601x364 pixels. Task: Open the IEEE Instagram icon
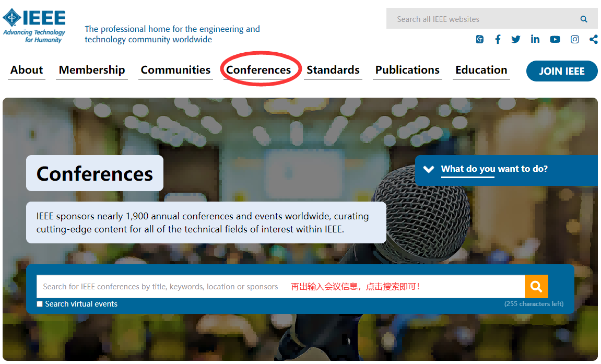(x=574, y=39)
